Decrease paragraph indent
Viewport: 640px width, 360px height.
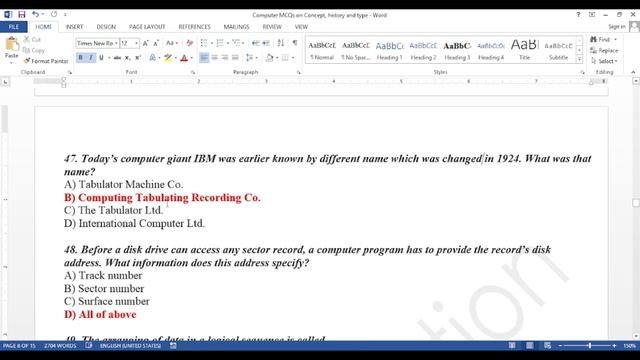256,43
